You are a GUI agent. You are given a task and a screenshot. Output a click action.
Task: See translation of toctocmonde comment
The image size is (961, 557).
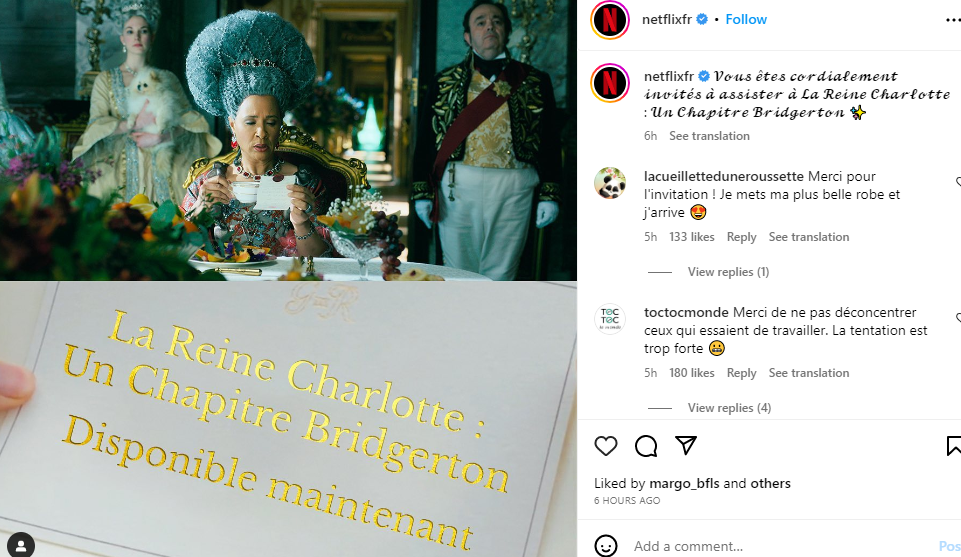pos(809,373)
